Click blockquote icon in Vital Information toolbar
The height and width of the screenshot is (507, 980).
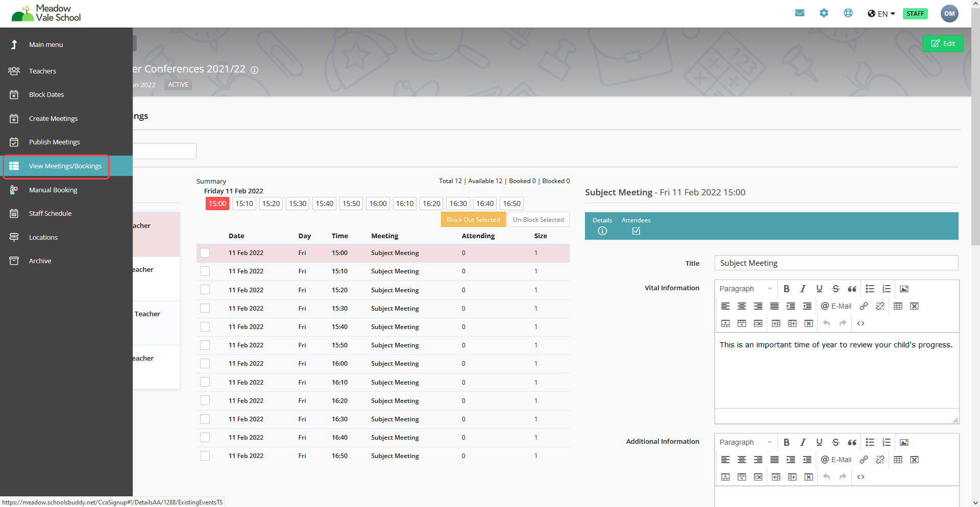(x=852, y=289)
